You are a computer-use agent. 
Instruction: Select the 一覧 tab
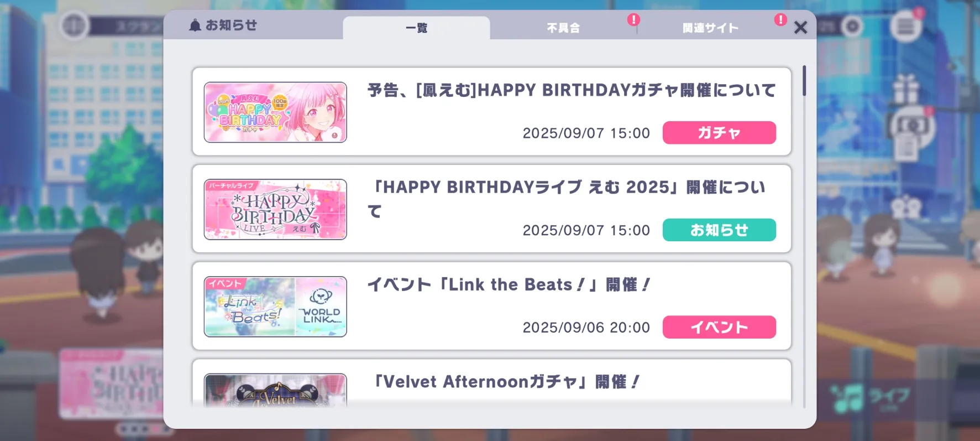[416, 28]
